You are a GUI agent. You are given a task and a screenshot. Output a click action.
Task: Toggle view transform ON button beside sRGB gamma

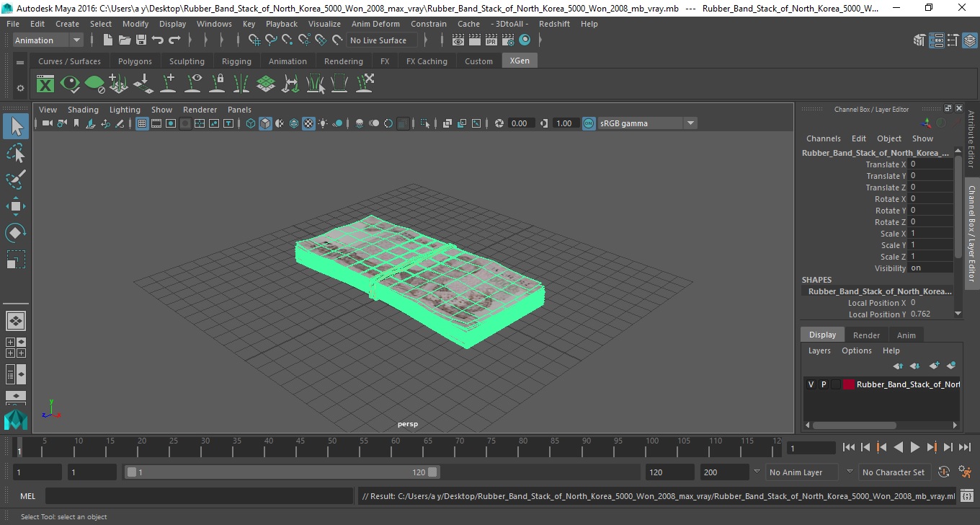(x=589, y=123)
